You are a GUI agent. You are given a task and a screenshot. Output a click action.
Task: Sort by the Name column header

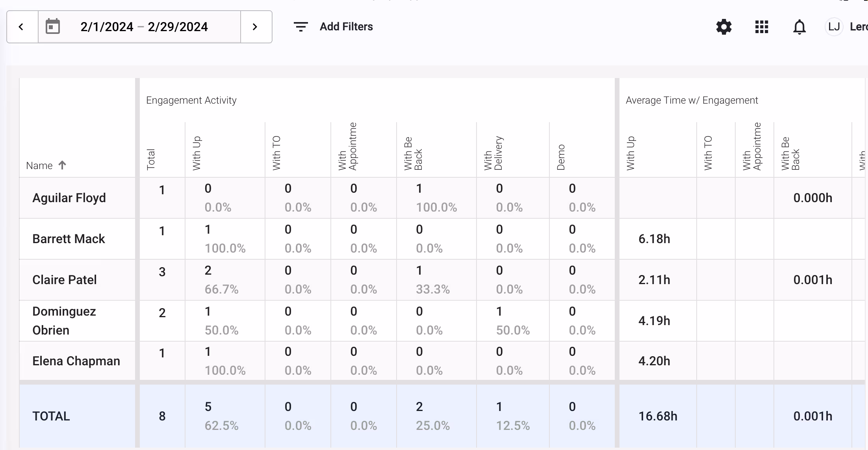(39, 165)
